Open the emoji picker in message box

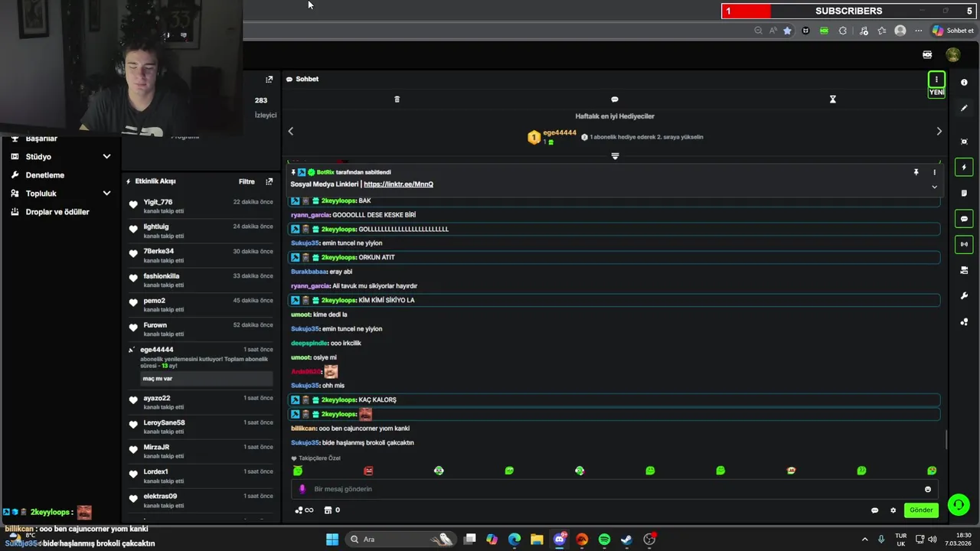click(928, 490)
